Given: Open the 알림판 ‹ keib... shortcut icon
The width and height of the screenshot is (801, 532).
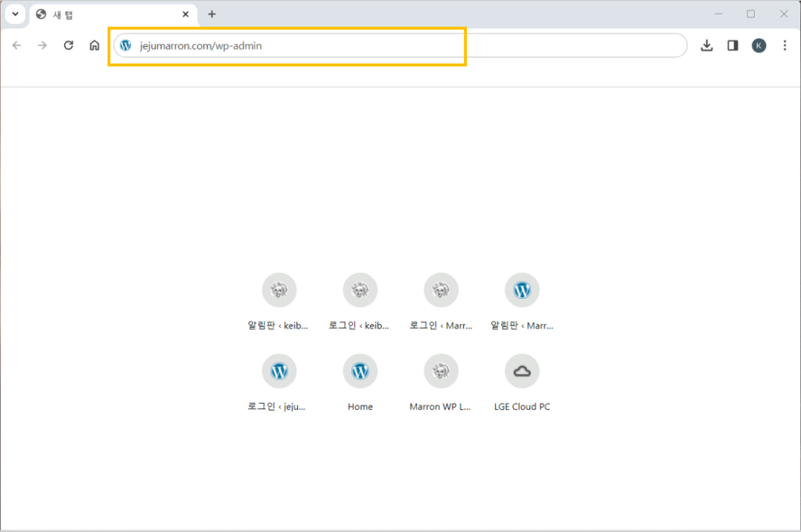Looking at the screenshot, I should point(279,289).
